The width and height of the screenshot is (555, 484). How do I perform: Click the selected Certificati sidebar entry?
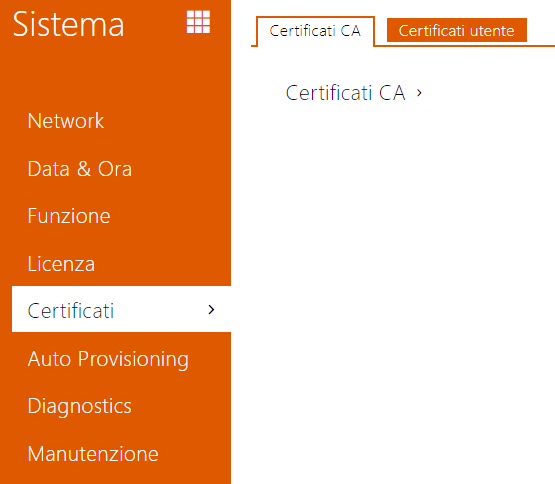pos(121,309)
